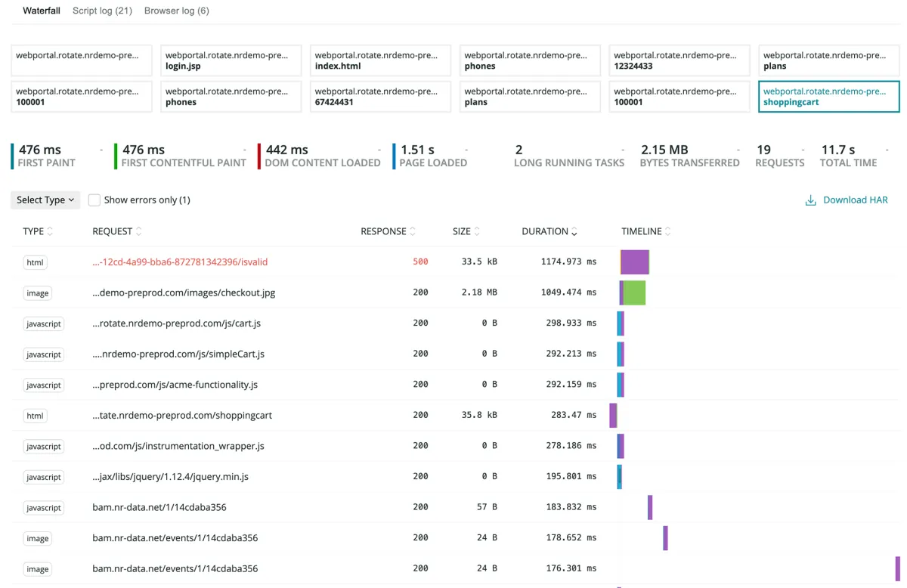Click the 176.301 ms request timeline bar
This screenshot has height=588, width=907.
(x=898, y=568)
